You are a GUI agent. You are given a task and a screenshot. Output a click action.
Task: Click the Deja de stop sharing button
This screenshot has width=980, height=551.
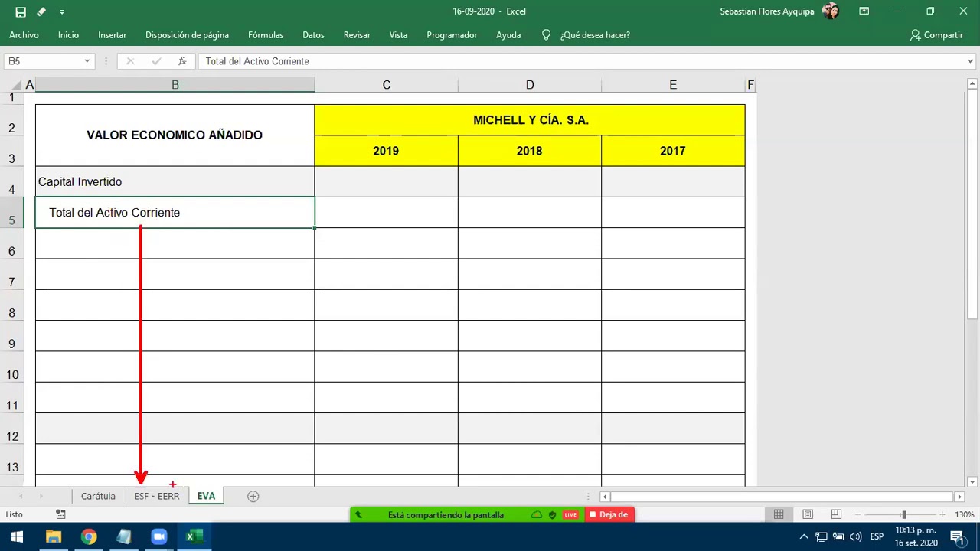click(609, 514)
